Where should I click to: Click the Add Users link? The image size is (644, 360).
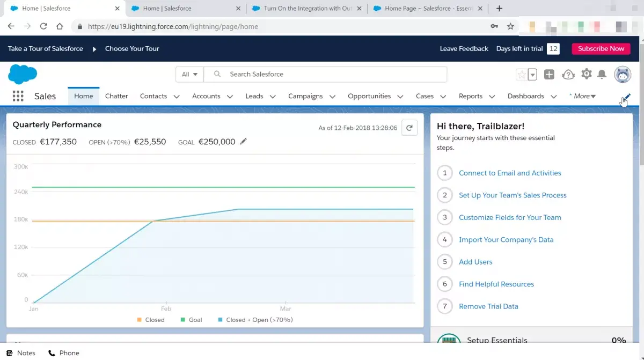[475, 262]
